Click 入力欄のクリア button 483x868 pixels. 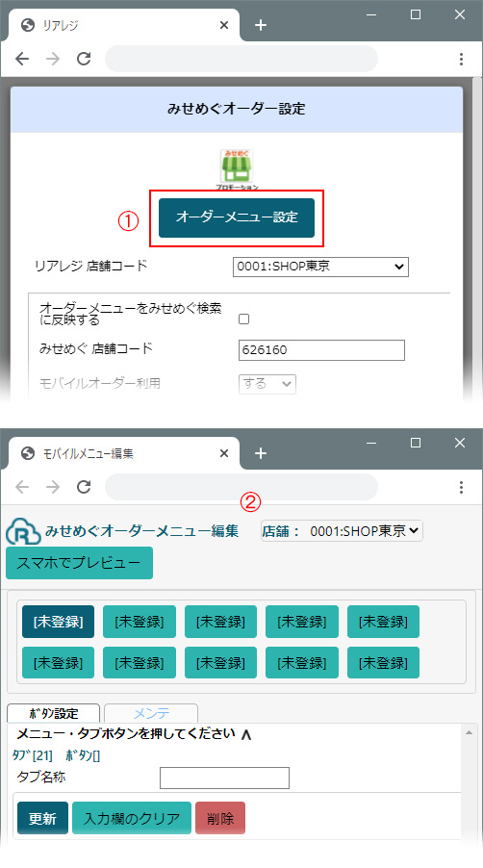132,818
